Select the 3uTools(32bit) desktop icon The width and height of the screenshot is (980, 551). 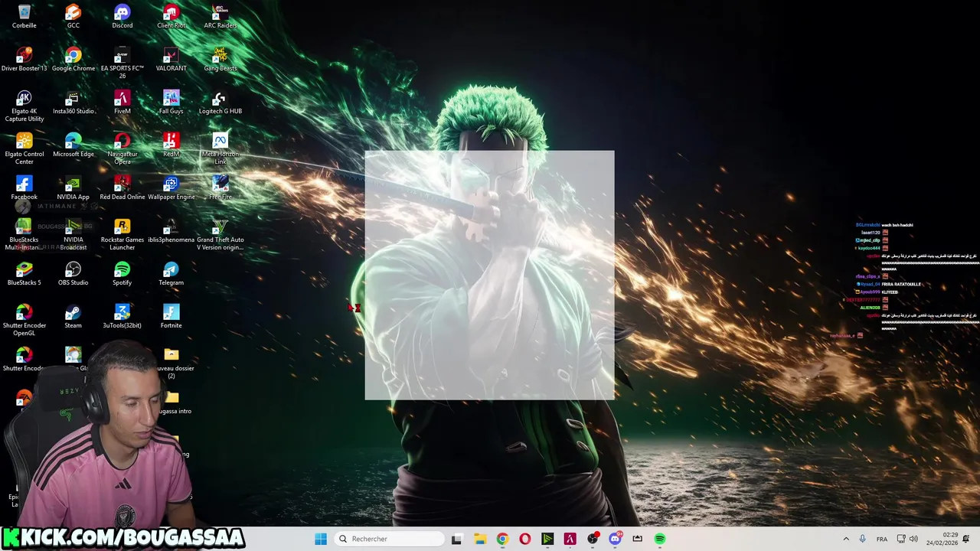[122, 317]
